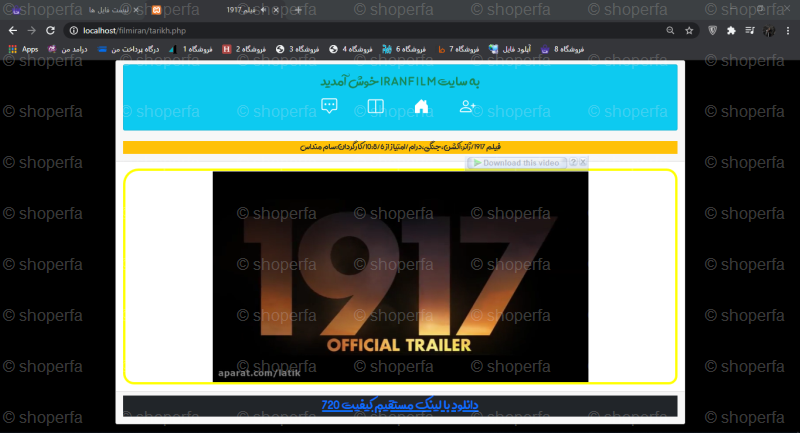View site information icon beside the URL
The width and height of the screenshot is (800, 433).
coord(73,31)
